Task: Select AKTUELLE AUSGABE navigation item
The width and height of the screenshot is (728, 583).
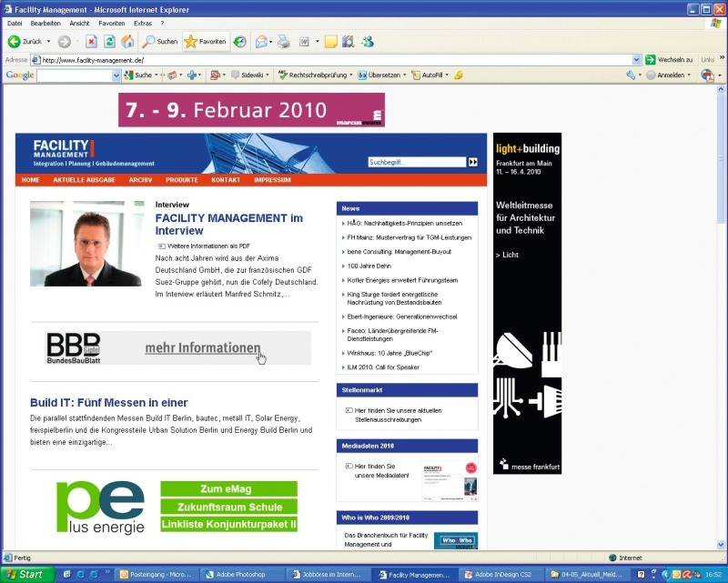Action: pyautogui.click(x=84, y=180)
